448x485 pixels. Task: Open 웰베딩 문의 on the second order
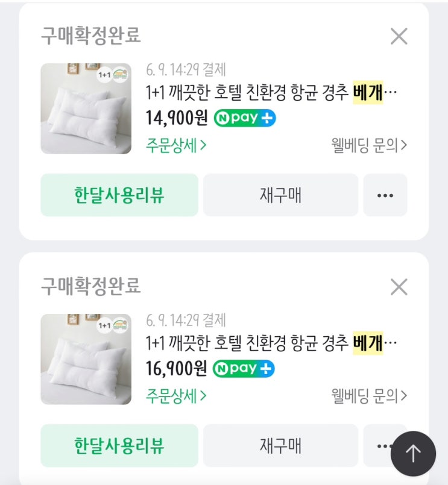pos(369,396)
